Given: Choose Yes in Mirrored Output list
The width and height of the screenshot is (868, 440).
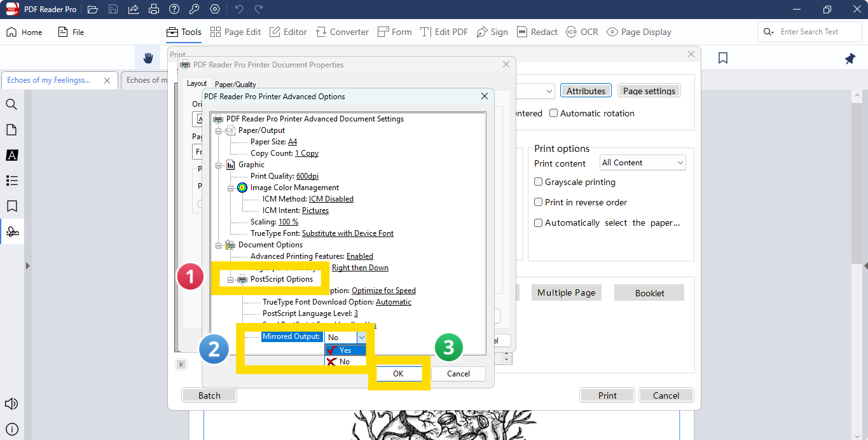Looking at the screenshot, I should pos(345,350).
